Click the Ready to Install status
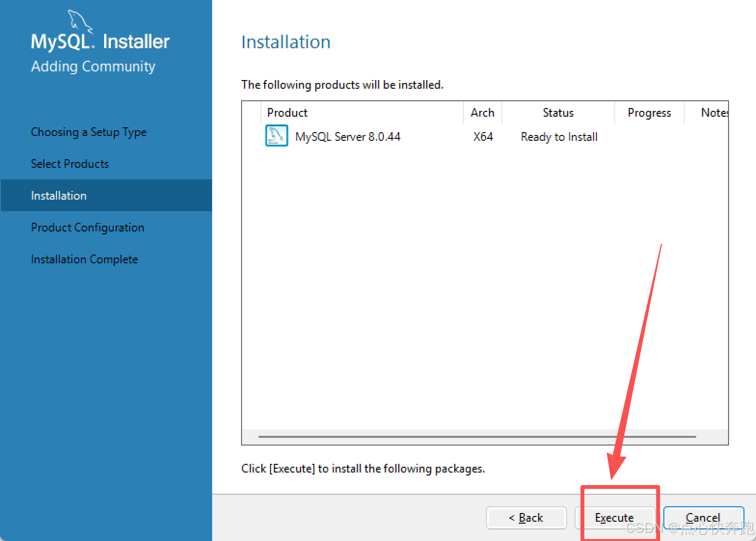756x541 pixels. [x=559, y=137]
